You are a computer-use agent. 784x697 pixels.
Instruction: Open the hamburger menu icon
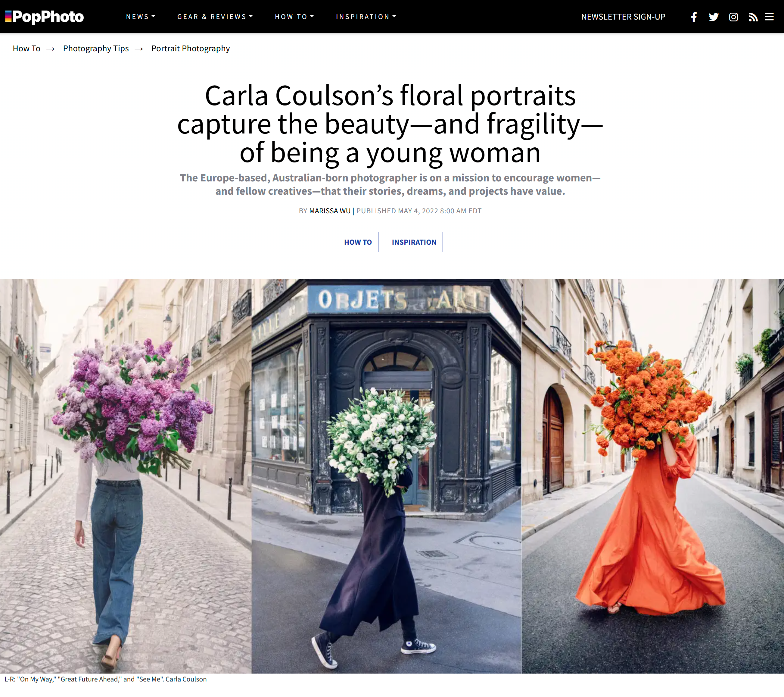[x=769, y=17]
